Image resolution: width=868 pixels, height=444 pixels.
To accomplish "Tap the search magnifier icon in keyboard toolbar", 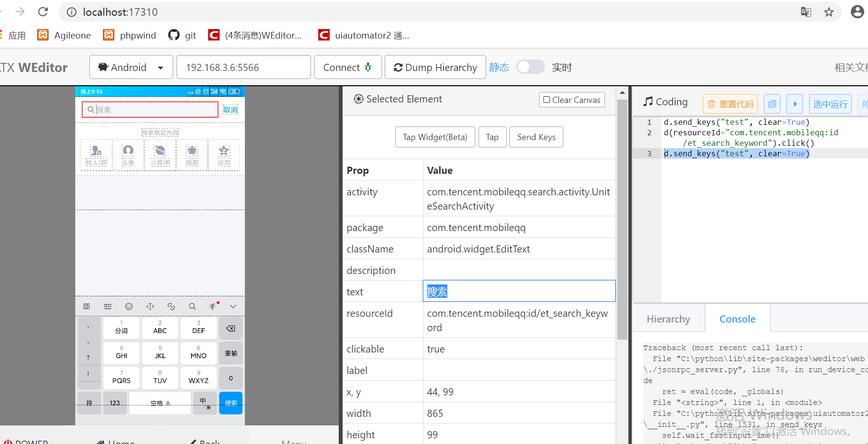I will coord(192,306).
